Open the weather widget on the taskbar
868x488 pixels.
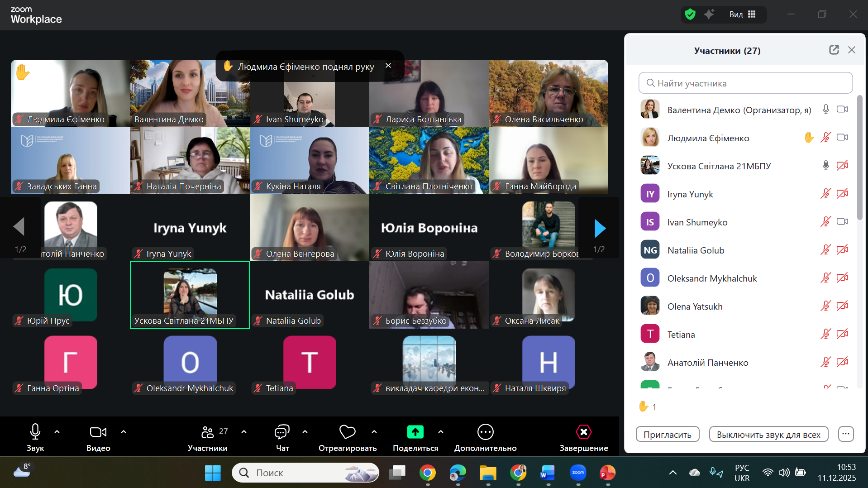coord(22,471)
